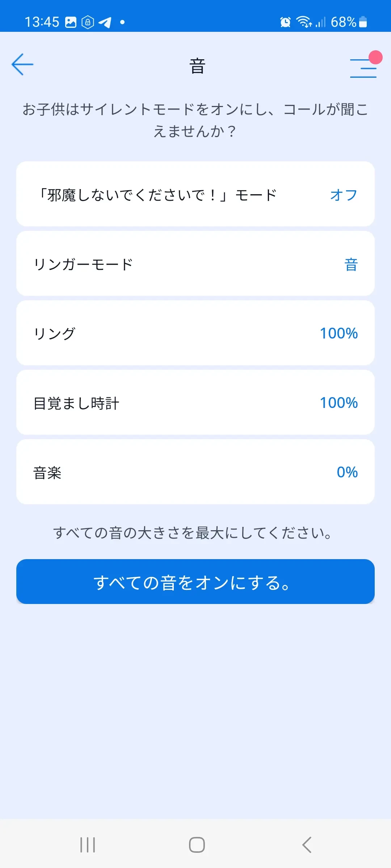
Task: Toggle the オフ value for do-not-disturb mode
Action: [344, 195]
